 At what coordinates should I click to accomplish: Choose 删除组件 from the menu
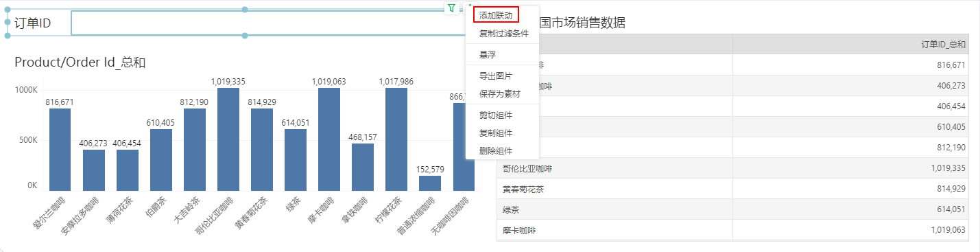tap(496, 150)
